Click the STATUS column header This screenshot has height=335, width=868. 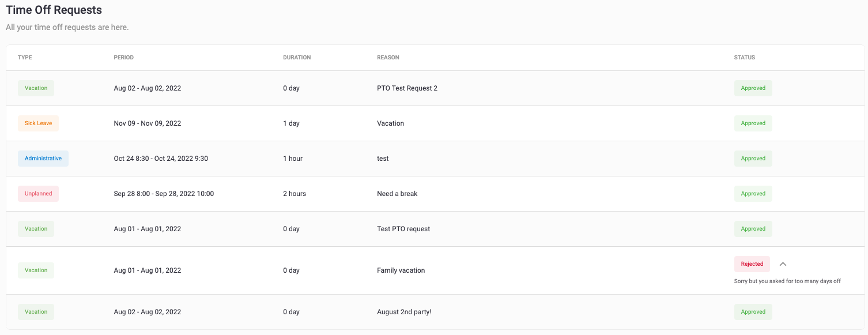pyautogui.click(x=744, y=58)
